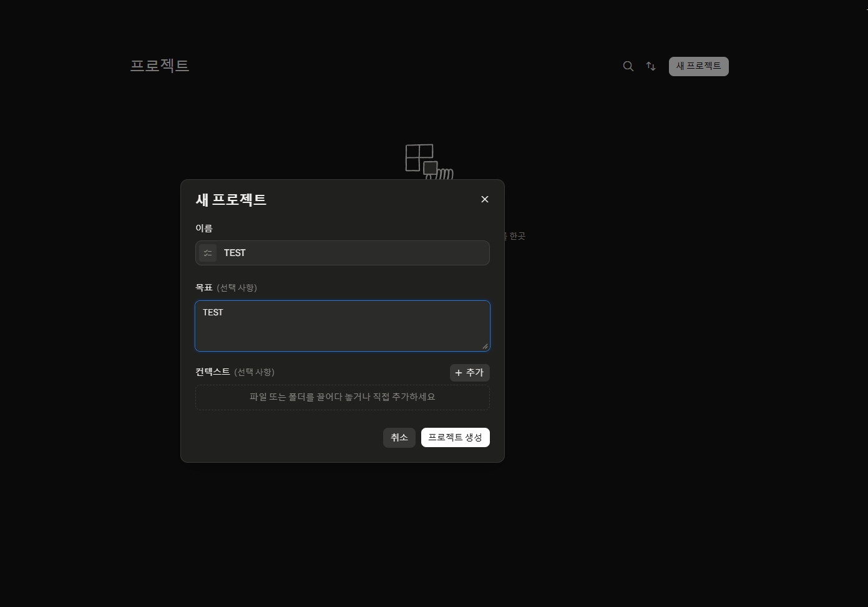The width and height of the screenshot is (868, 607).
Task: Open the sort order icon
Action: tap(651, 66)
